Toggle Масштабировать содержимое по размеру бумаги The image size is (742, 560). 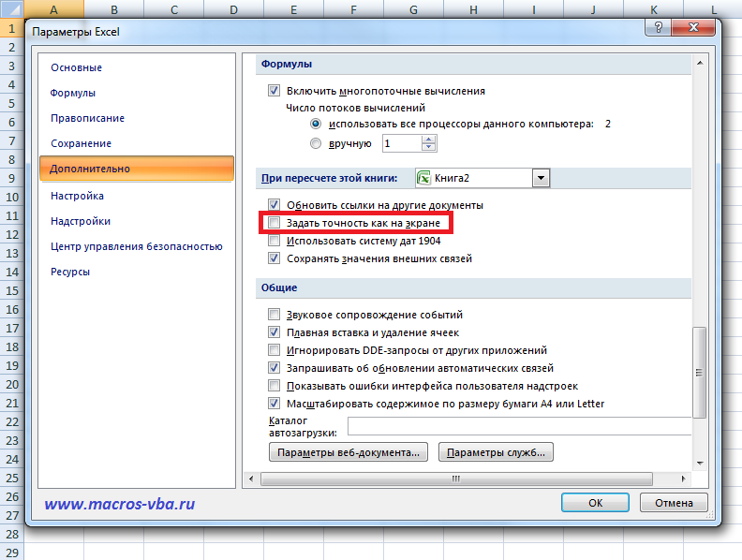tap(274, 404)
